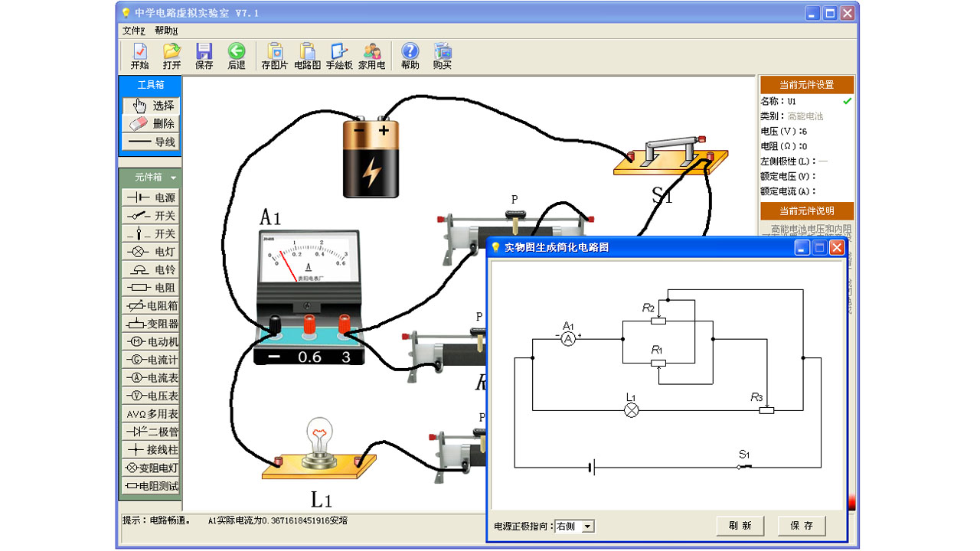980x551 pixels.
Task: Click the 购买 purchase icon
Action: [x=443, y=56]
